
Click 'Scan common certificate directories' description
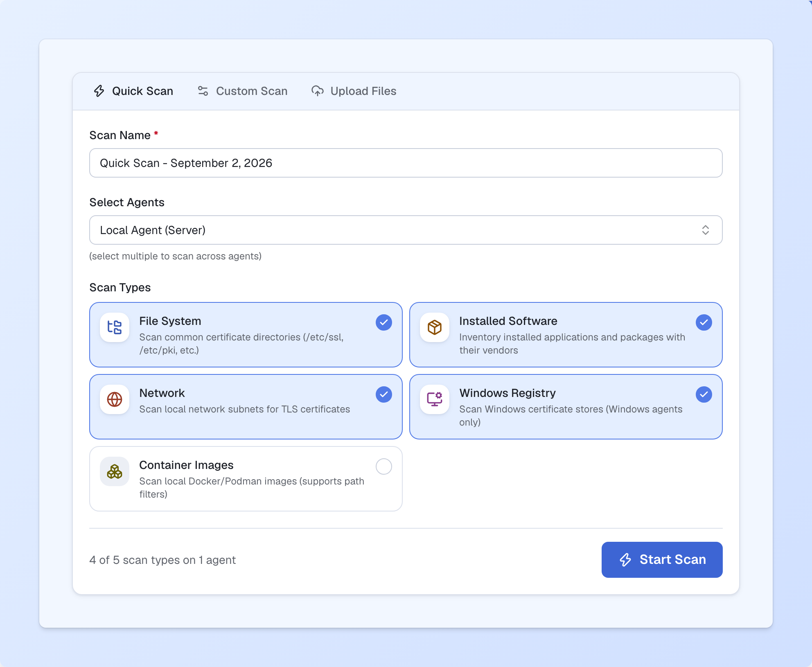(x=241, y=344)
